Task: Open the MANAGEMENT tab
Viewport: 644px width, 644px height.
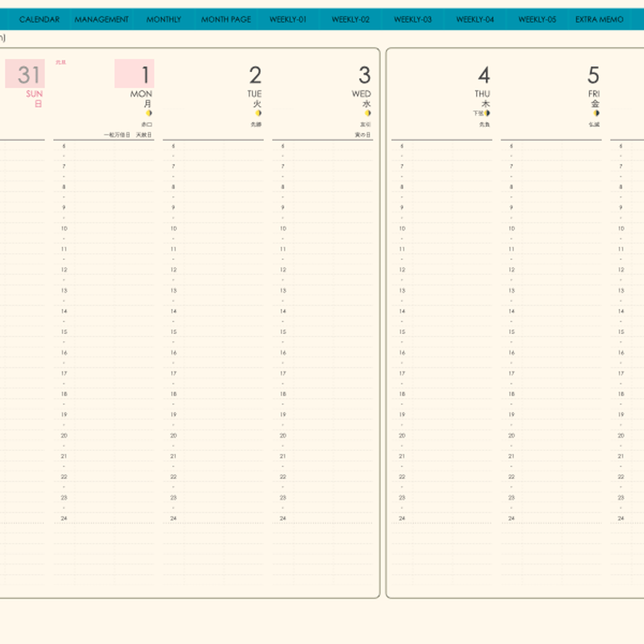Action: tap(101, 20)
